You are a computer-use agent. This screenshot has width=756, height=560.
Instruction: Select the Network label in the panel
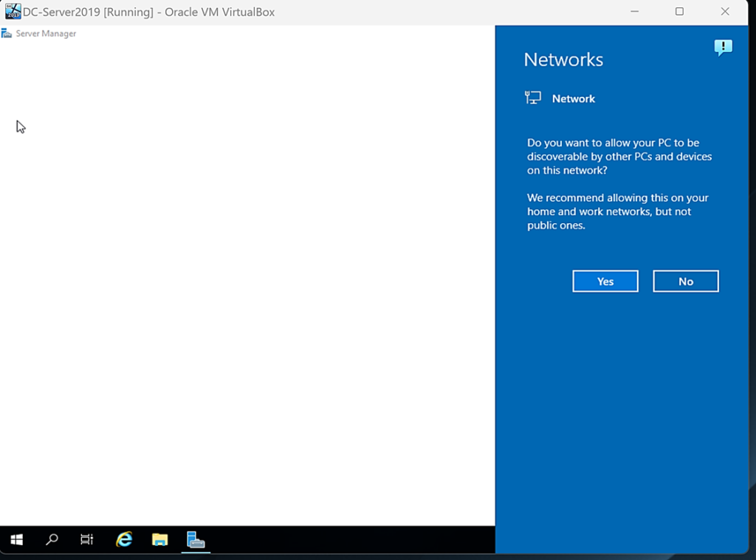click(573, 99)
